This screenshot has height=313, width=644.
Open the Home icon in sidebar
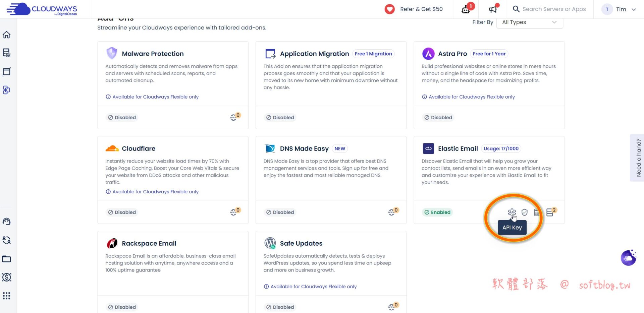(7, 35)
